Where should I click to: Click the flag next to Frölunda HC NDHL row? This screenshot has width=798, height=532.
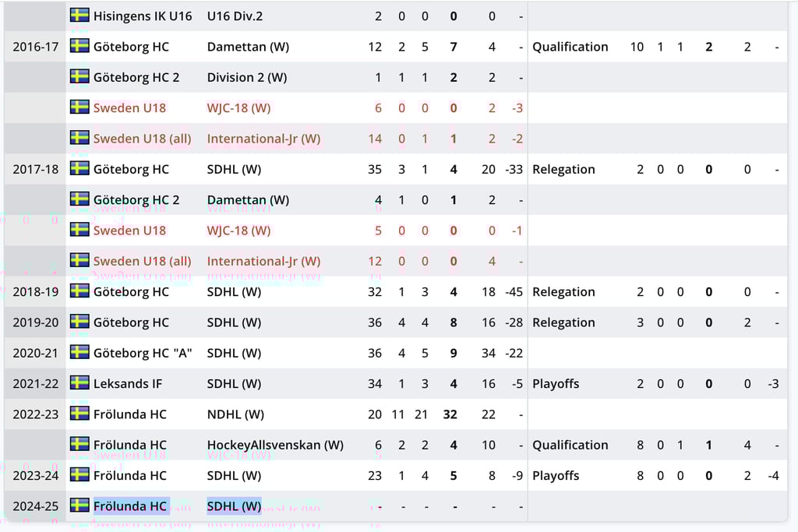79,413
